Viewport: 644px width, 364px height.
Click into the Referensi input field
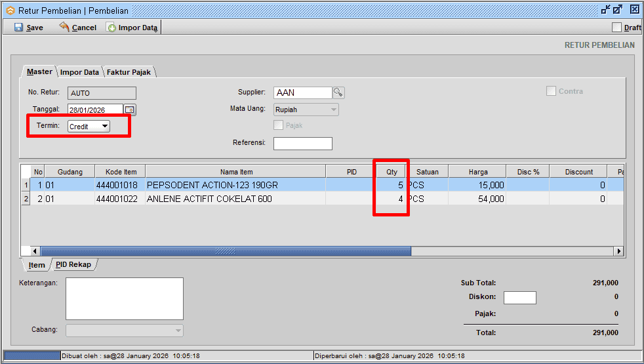click(302, 143)
